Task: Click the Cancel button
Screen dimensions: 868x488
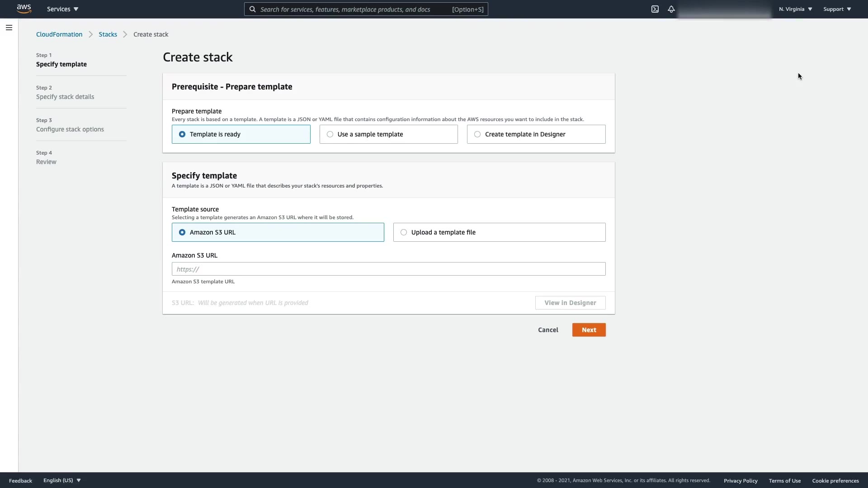Action: [548, 330]
